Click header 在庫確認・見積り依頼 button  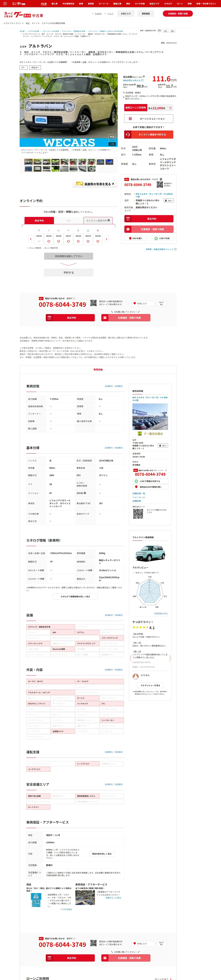click(178, 14)
